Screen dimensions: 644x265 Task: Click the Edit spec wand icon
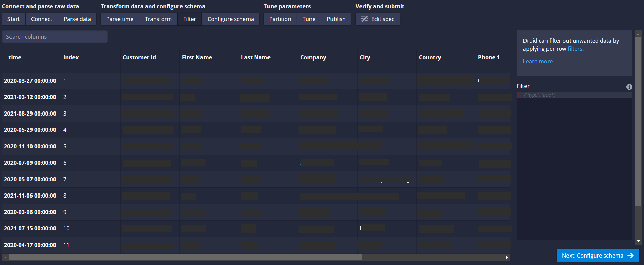click(x=364, y=19)
